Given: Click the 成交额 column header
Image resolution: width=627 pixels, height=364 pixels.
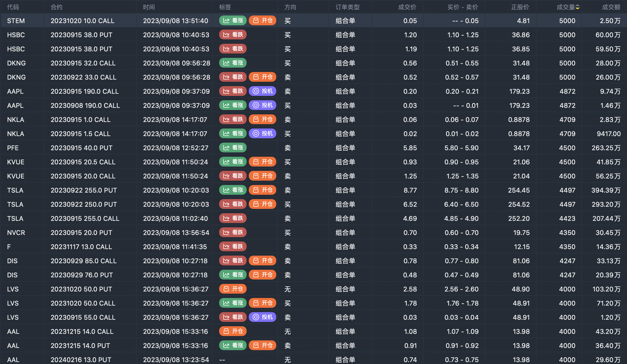Looking at the screenshot, I should (611, 7).
